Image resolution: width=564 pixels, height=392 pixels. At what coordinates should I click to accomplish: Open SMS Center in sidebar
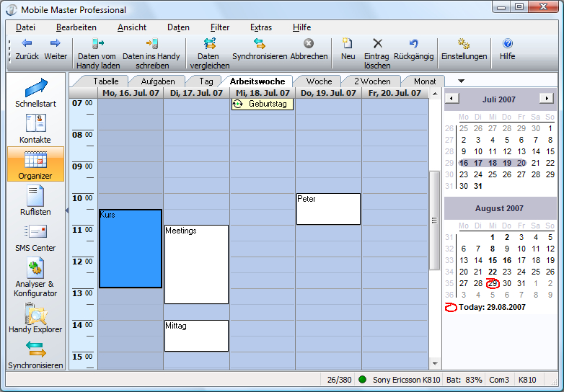tap(35, 236)
